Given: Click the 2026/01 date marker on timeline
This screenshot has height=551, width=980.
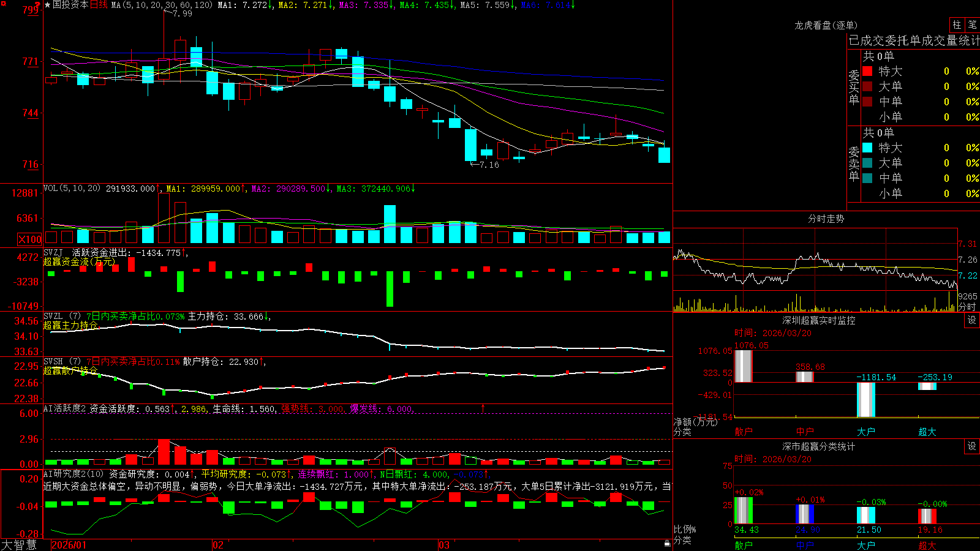Looking at the screenshot, I should 69,545.
